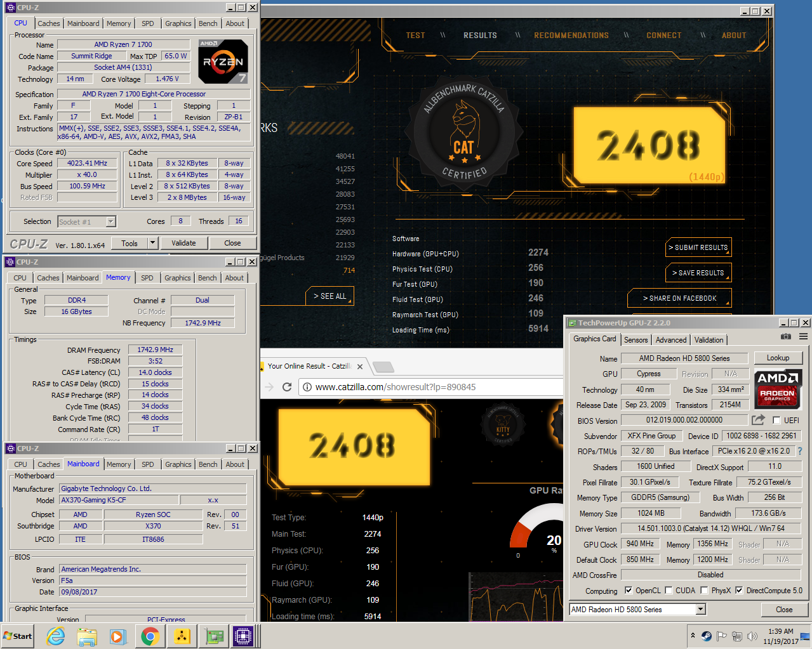
Task: Click the taskbar clock showing 1:39 AM
Action: tap(780, 636)
